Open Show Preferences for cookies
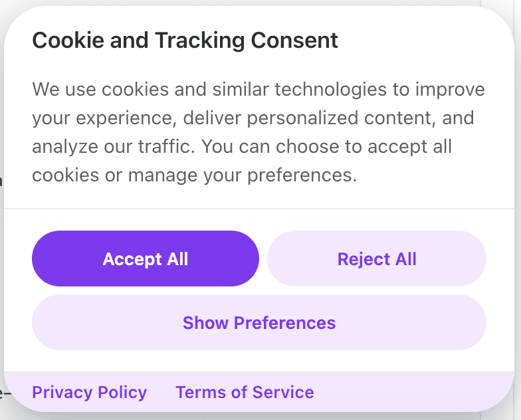 click(x=259, y=323)
